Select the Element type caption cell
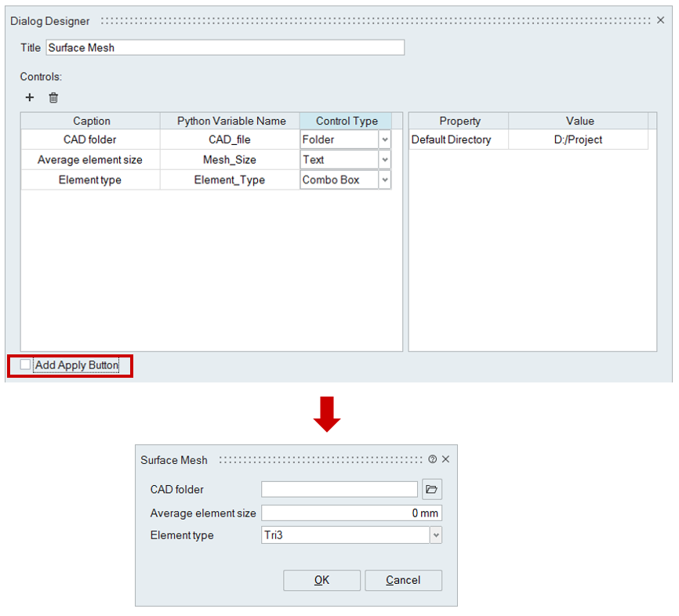The image size is (679, 616). click(x=90, y=180)
